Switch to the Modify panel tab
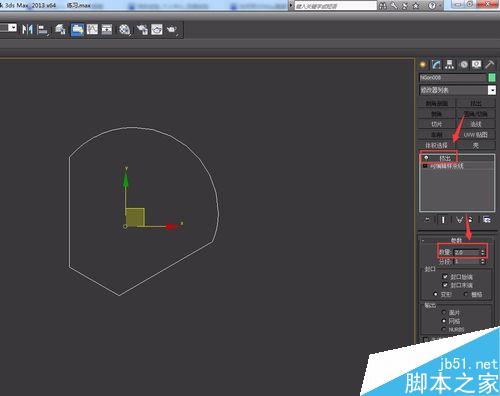The width and height of the screenshot is (500, 396). (x=436, y=64)
